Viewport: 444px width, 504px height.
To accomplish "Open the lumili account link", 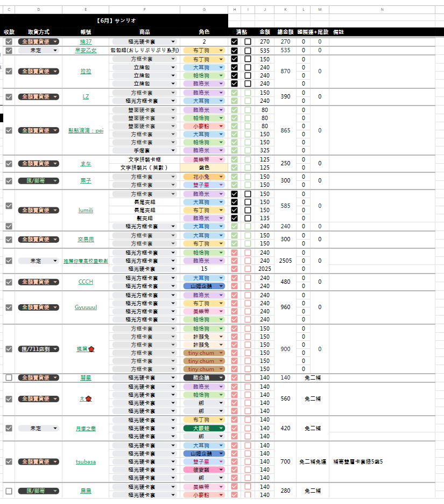I will tap(86, 210).
